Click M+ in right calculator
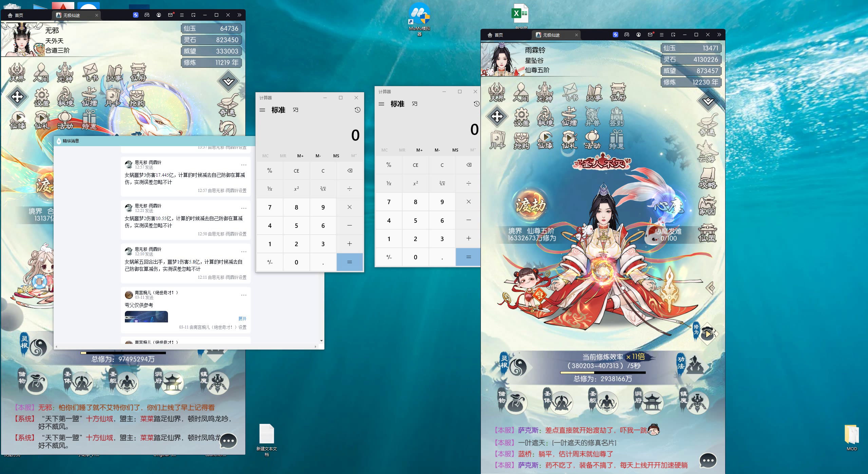Image resolution: width=868 pixels, height=474 pixels. tap(419, 150)
